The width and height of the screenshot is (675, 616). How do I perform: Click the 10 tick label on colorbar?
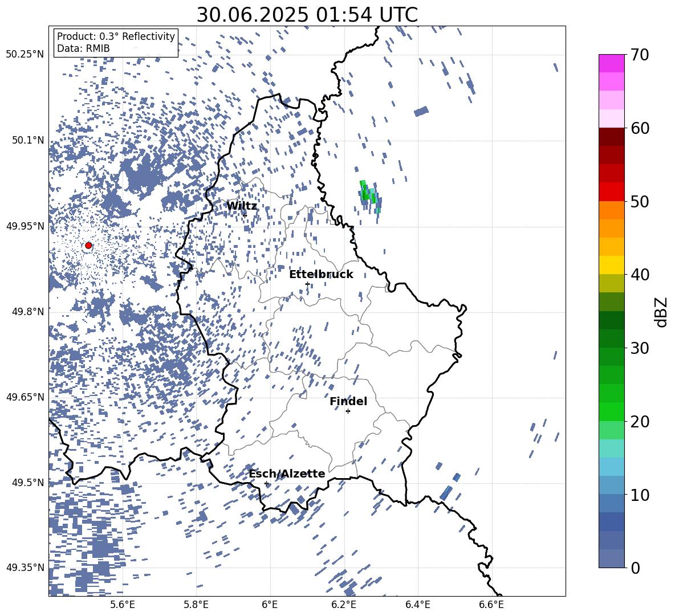(x=640, y=495)
